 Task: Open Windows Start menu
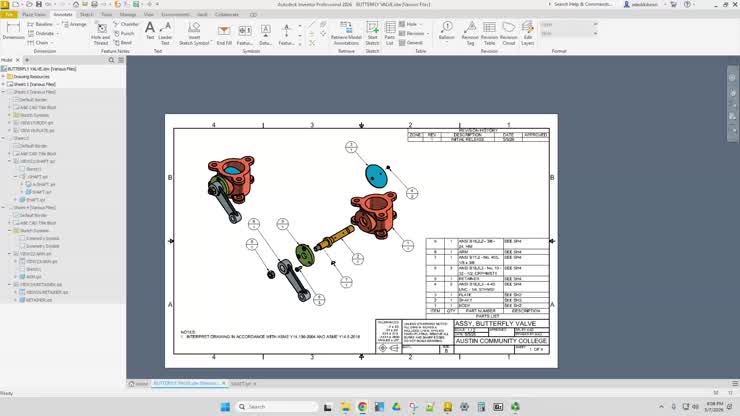[x=225, y=407]
